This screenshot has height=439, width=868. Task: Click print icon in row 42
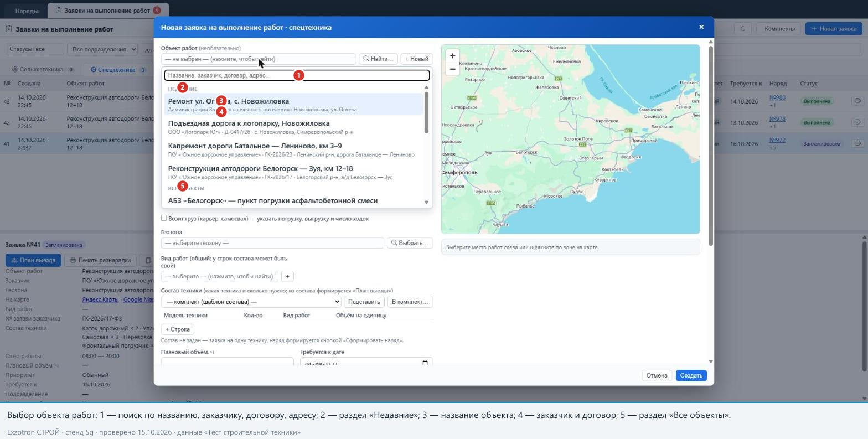pyautogui.click(x=857, y=122)
